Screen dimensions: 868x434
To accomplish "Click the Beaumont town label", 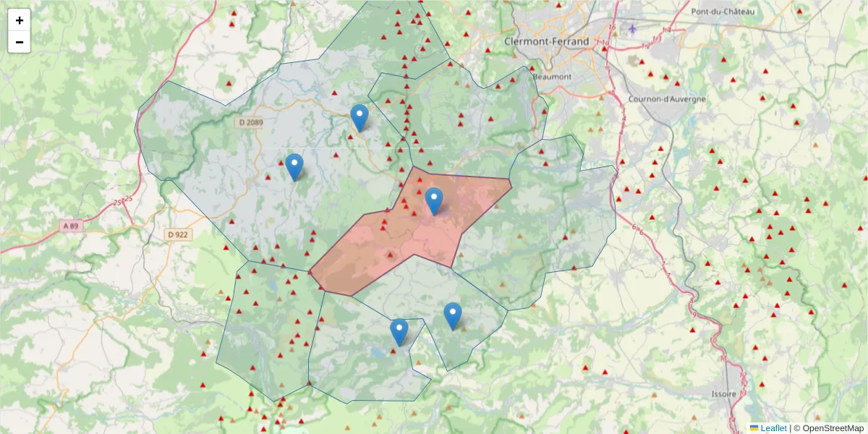I will (551, 76).
